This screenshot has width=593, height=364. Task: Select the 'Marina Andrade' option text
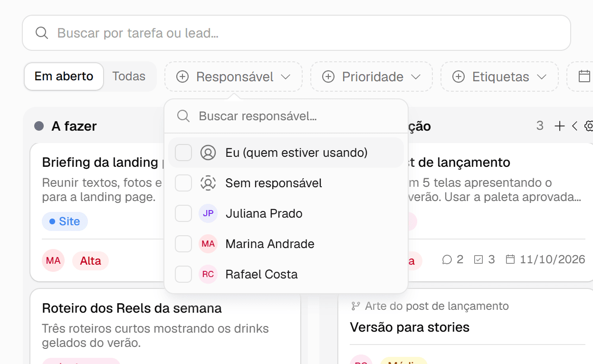click(270, 244)
